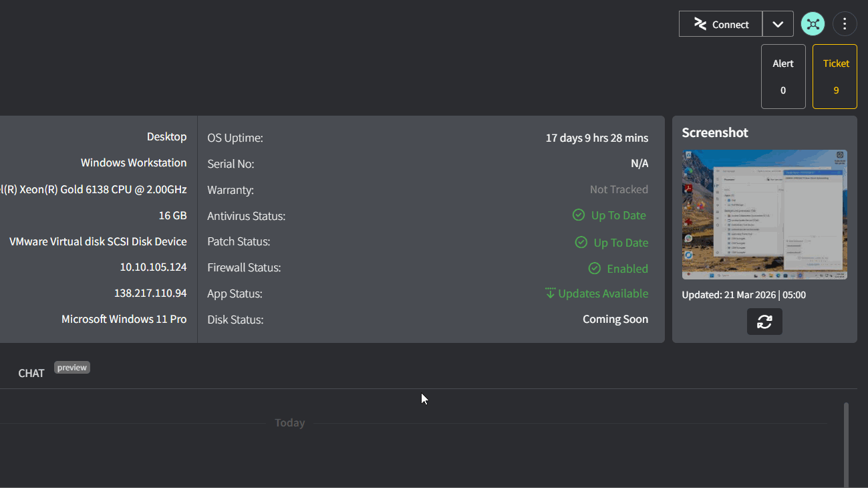This screenshot has height=488, width=868.
Task: Click the Patch Status checkmark icon
Action: click(581, 242)
